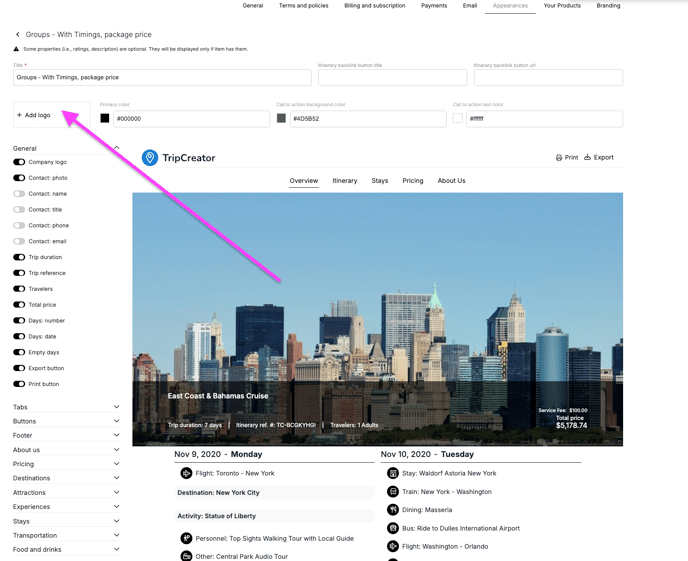Turn off the Total price toggle
Image resolution: width=688 pixels, height=561 pixels.
pos(19,305)
